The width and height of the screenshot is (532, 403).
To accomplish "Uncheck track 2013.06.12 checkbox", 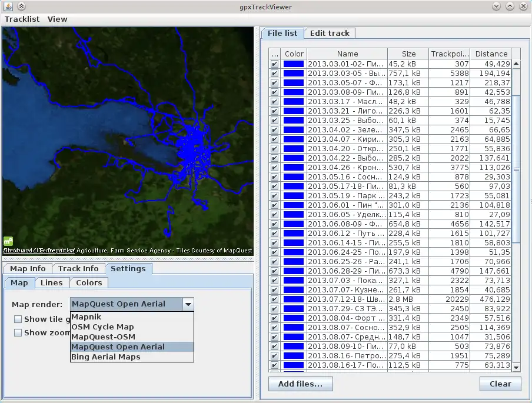I will [x=274, y=234].
